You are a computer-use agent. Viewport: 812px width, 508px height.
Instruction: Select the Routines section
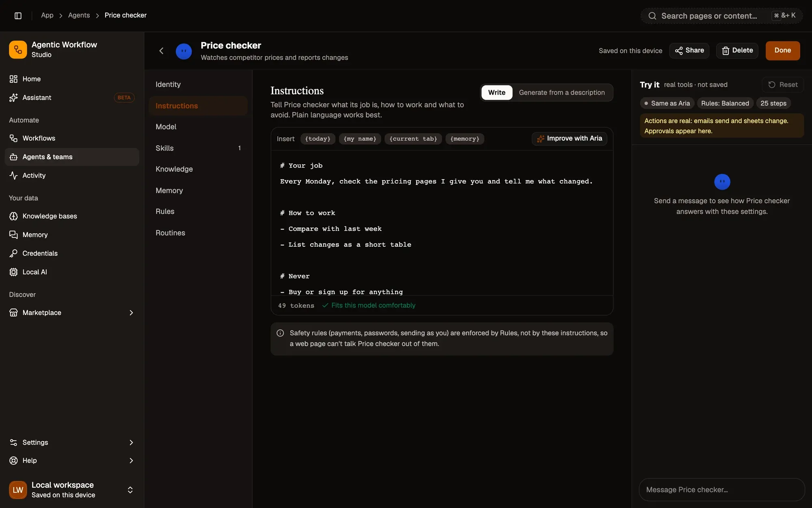pyautogui.click(x=198, y=233)
